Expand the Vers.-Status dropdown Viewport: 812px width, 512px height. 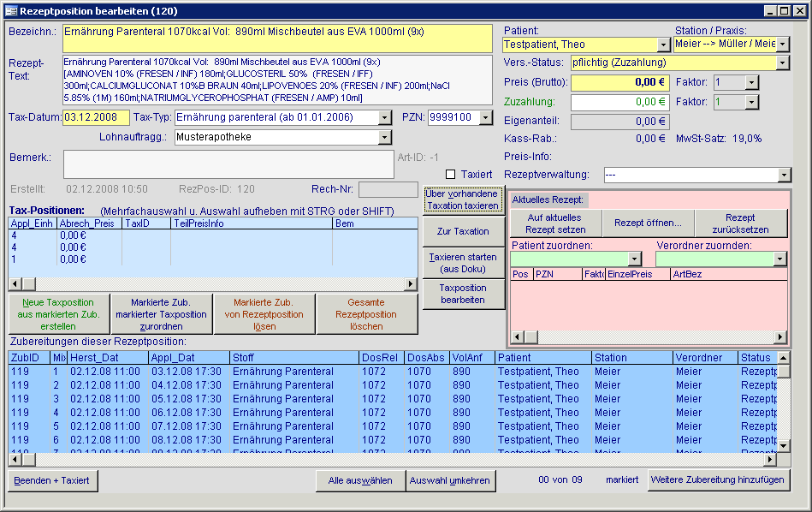pyautogui.click(x=783, y=63)
